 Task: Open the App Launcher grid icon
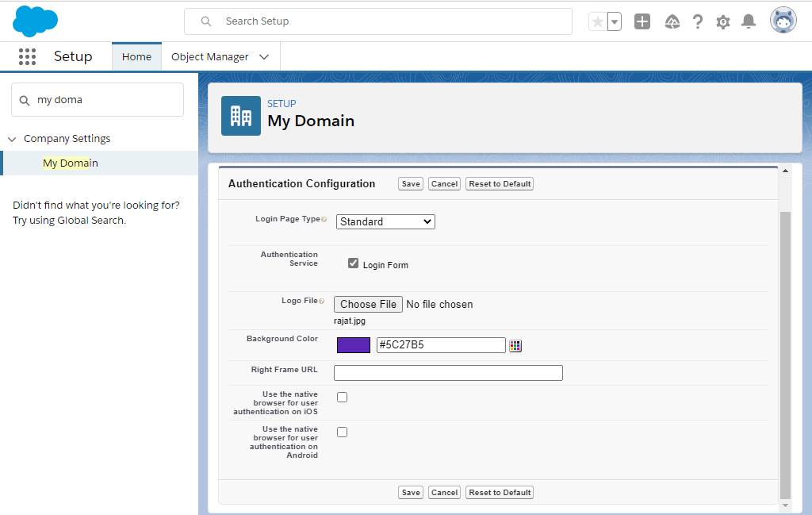pyautogui.click(x=27, y=56)
